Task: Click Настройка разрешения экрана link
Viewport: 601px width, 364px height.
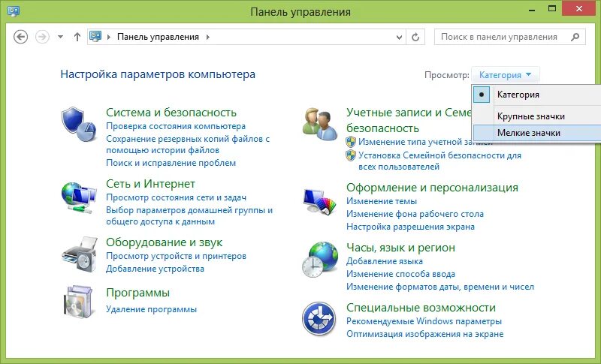Action: pyautogui.click(x=410, y=227)
